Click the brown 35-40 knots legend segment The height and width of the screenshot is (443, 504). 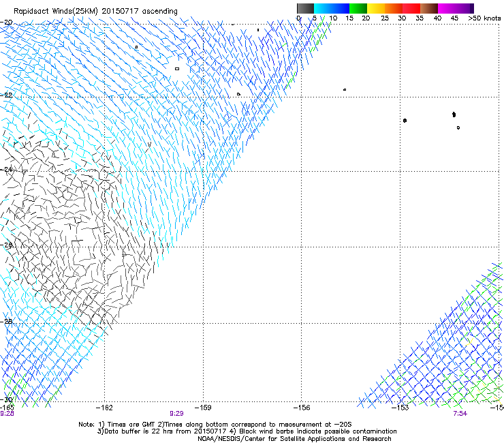coord(429,8)
